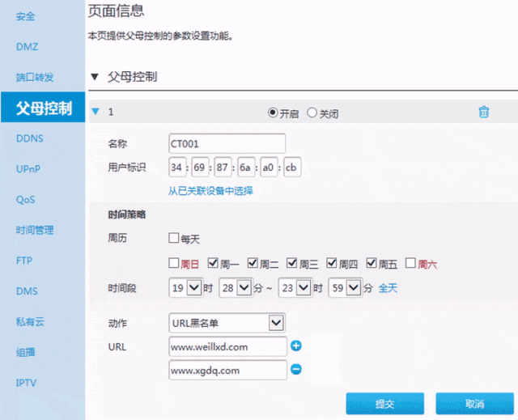Open QoS in the sidebar
This screenshot has width=518, height=420.
25,199
